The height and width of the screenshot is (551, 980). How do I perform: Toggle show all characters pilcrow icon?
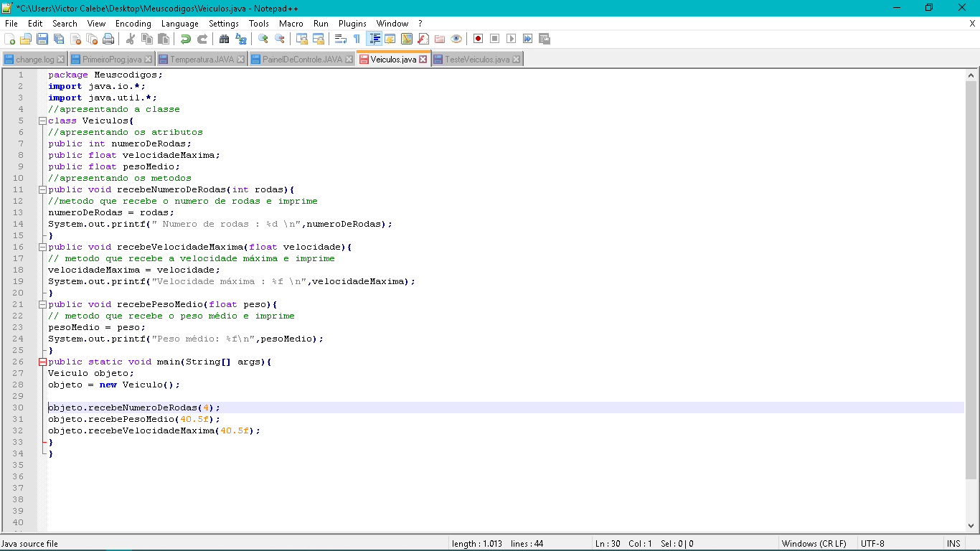tap(357, 39)
